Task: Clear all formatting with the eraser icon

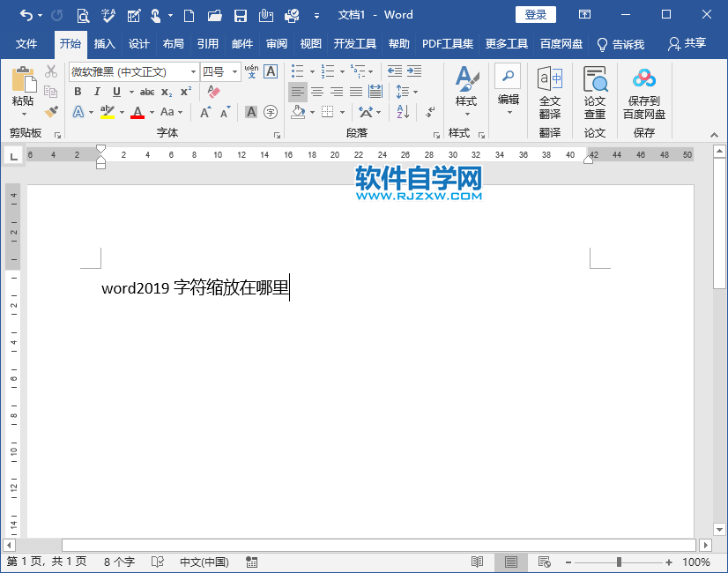Action: [x=212, y=93]
